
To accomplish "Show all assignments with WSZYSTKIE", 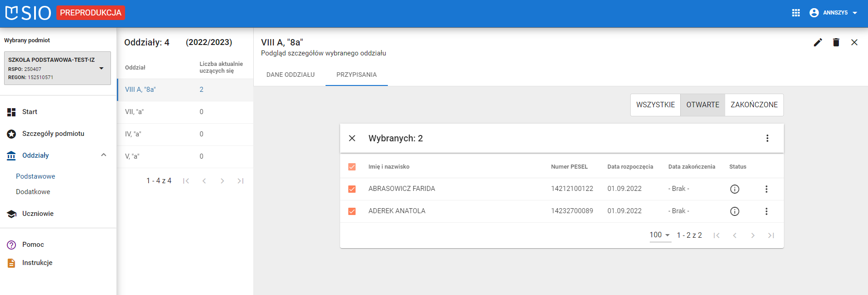I will click(655, 105).
